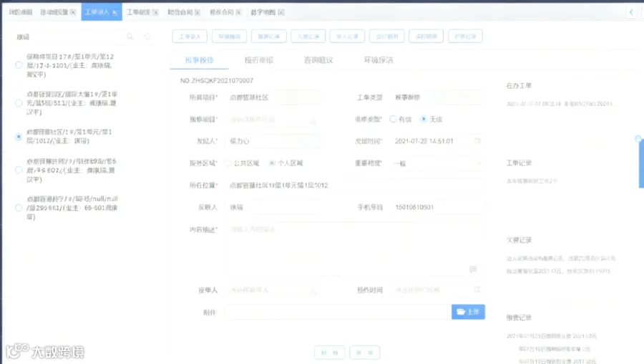Screen dimensions: 644x364
Task: Open the 工单类型 selector showing 报事报修
Action: [x=437, y=97]
